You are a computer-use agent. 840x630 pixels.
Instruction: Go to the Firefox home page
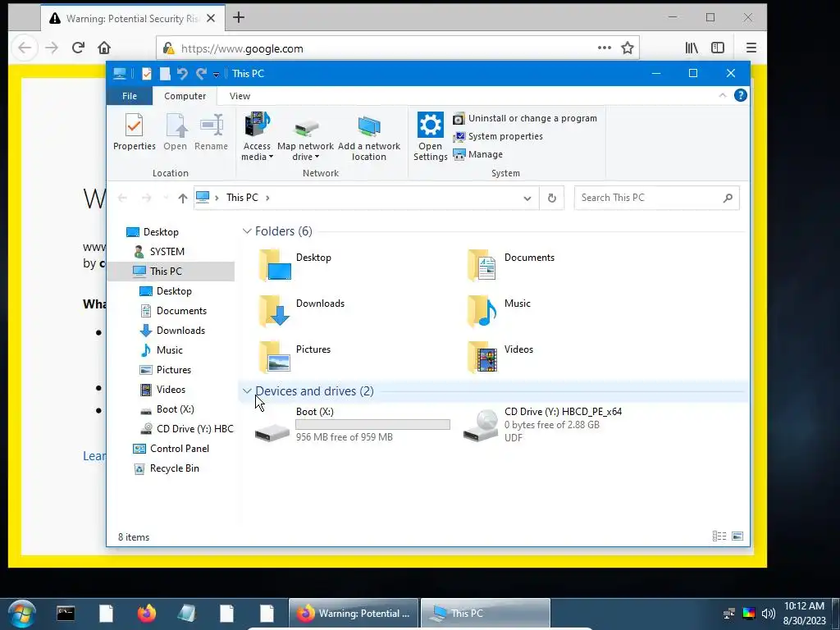(104, 48)
